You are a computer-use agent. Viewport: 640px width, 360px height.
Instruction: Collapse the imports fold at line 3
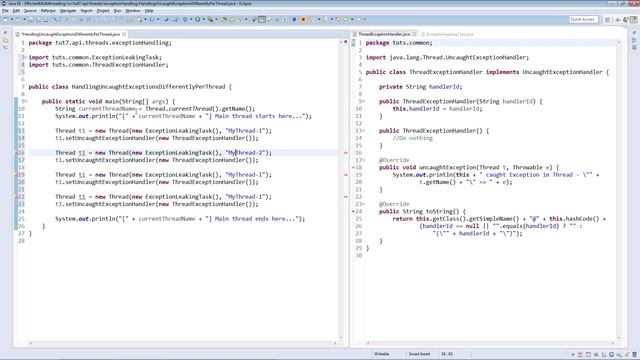[x=26, y=58]
